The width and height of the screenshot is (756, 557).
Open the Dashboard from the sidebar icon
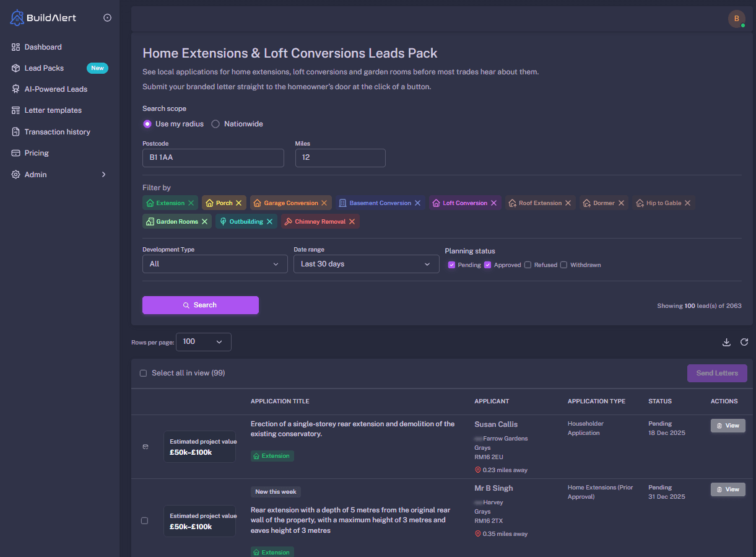point(15,46)
